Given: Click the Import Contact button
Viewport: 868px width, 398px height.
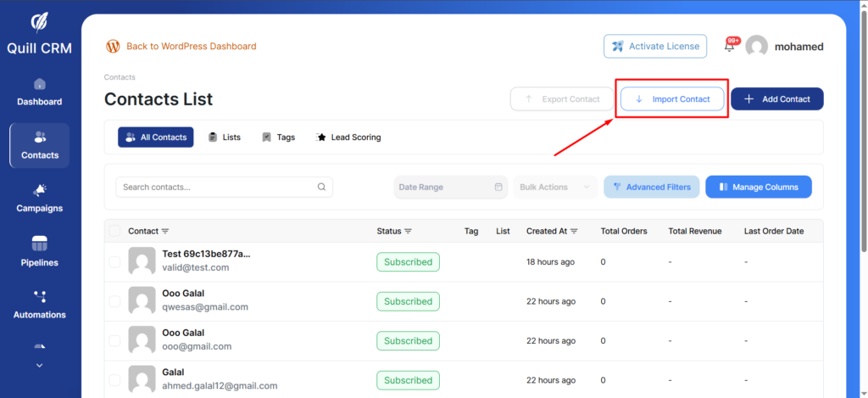Looking at the screenshot, I should 672,99.
